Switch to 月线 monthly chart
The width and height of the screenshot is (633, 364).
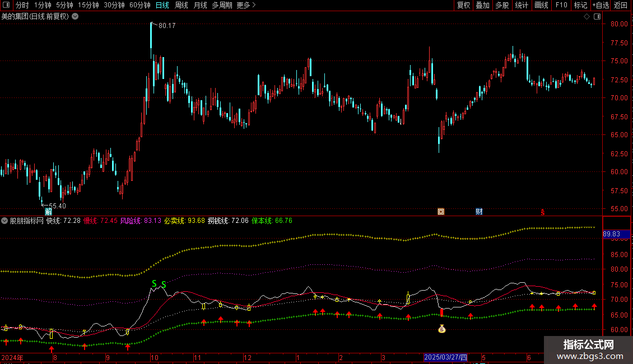[200, 5]
